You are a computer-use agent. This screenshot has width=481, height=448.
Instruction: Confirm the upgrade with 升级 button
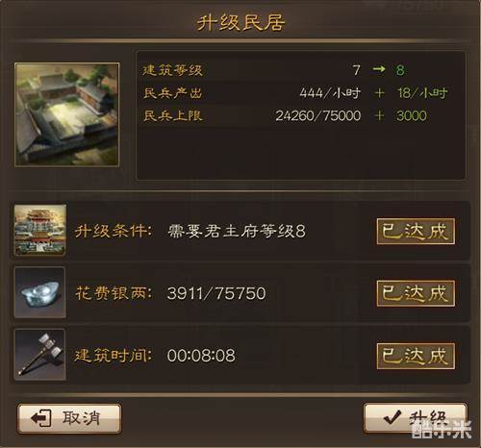point(416,417)
